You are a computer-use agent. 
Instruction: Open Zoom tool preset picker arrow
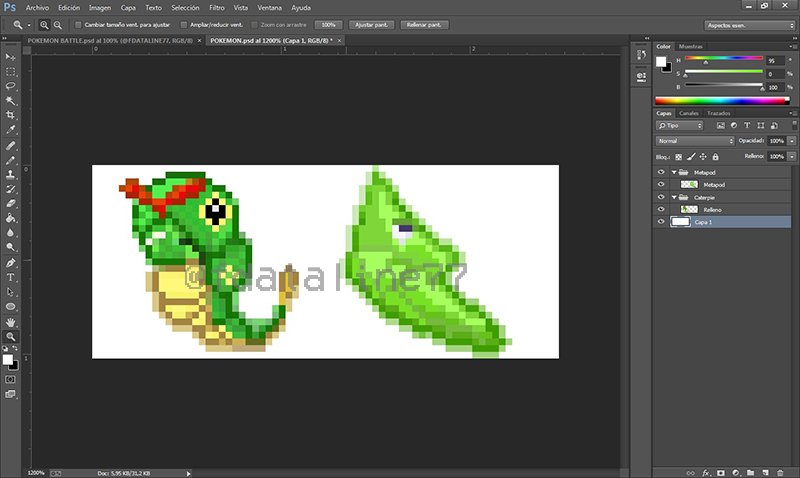(29, 24)
